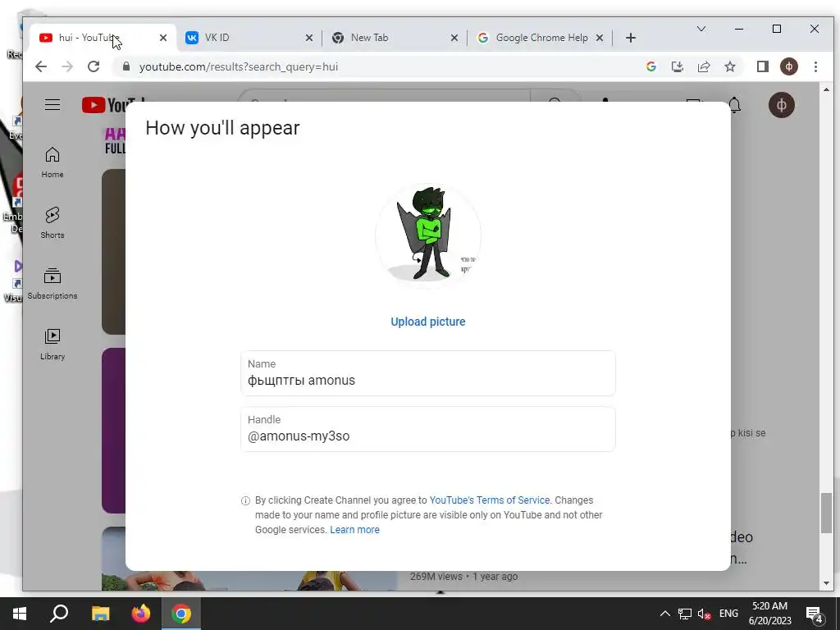
Task: Open a new browser tab
Action: (631, 38)
